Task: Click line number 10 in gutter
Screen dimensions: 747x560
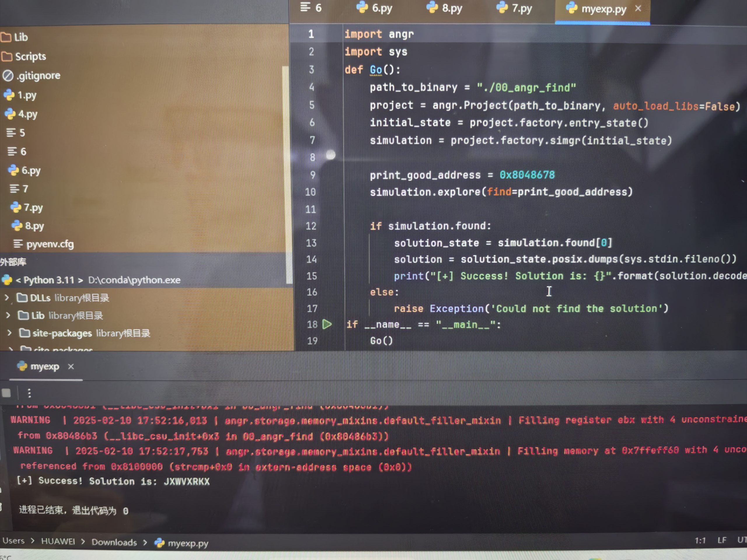Action: pos(310,192)
